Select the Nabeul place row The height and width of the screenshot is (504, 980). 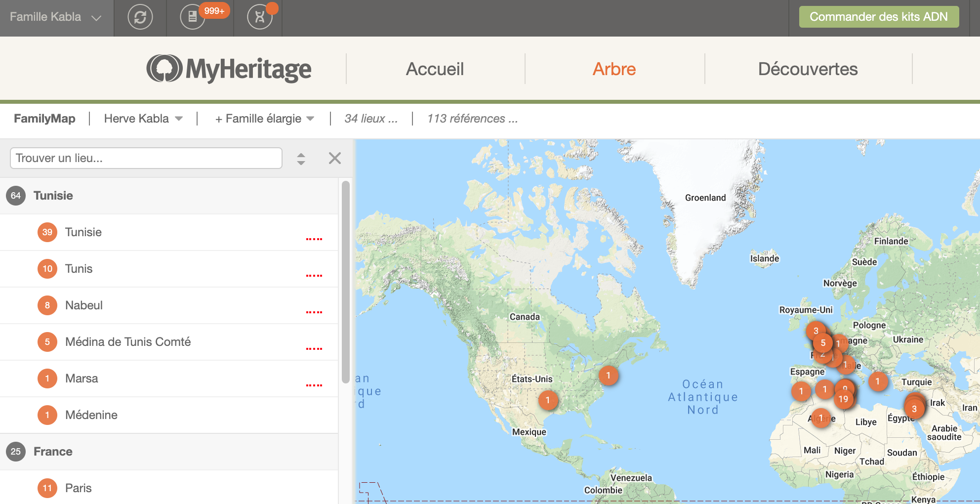coord(169,305)
